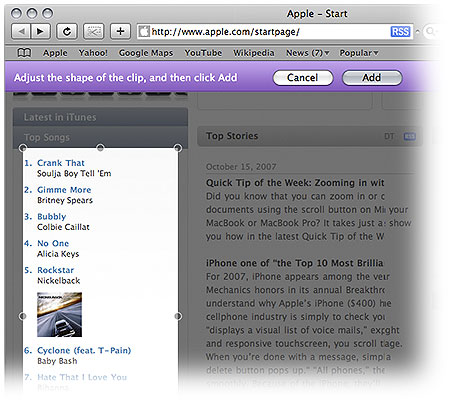Open the Popular bookmarks dropdown

point(359,53)
